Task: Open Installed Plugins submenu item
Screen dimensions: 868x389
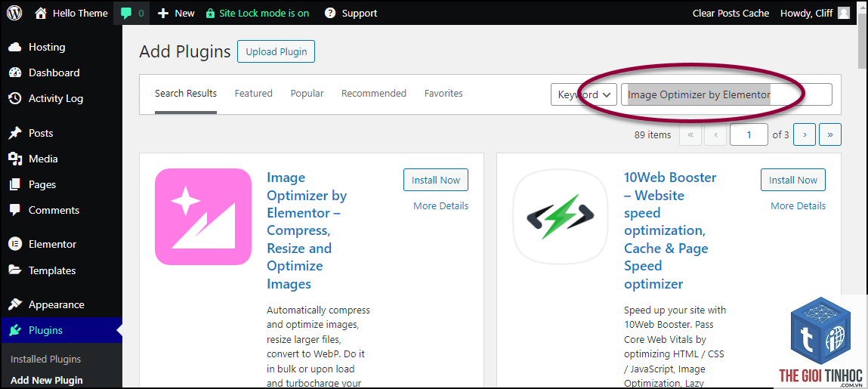Action: pyautogui.click(x=46, y=359)
